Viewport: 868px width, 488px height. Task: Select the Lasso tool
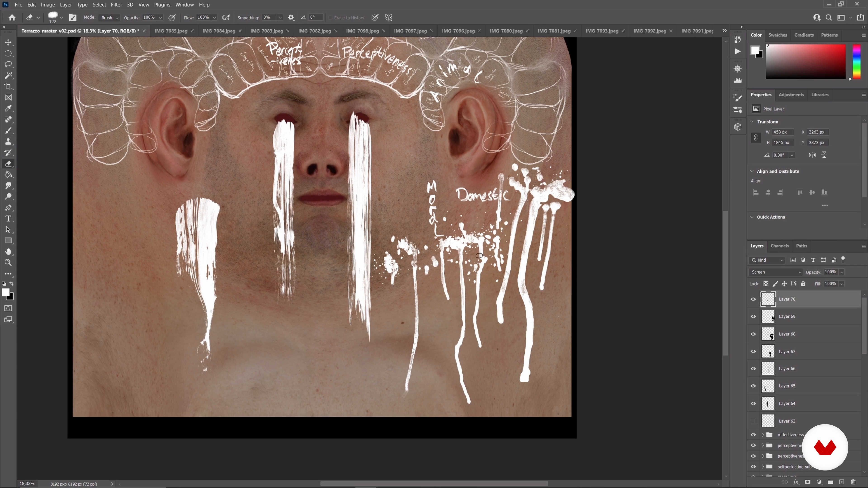8,64
